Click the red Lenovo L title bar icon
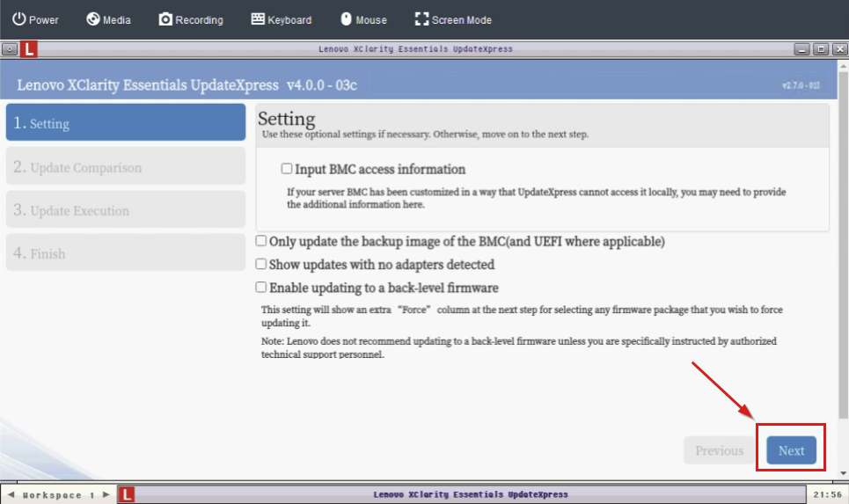This screenshot has height=504, width=849. click(x=29, y=48)
